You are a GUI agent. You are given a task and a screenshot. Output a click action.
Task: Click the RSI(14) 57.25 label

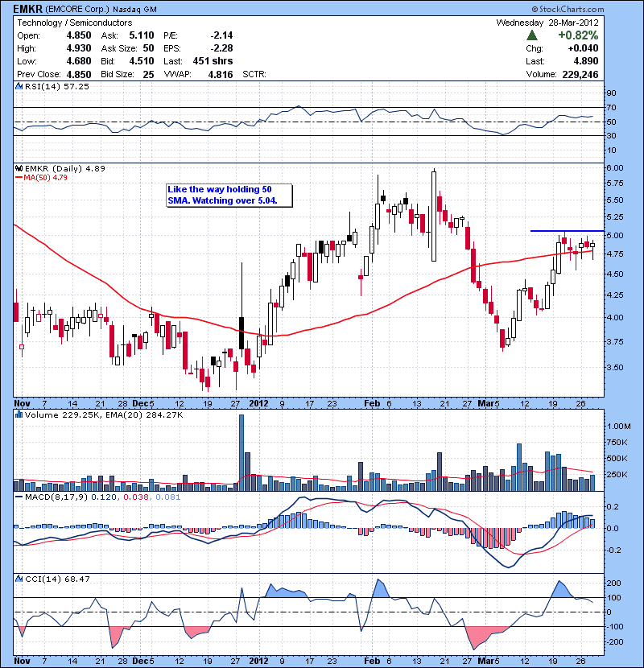pyautogui.click(x=57, y=86)
